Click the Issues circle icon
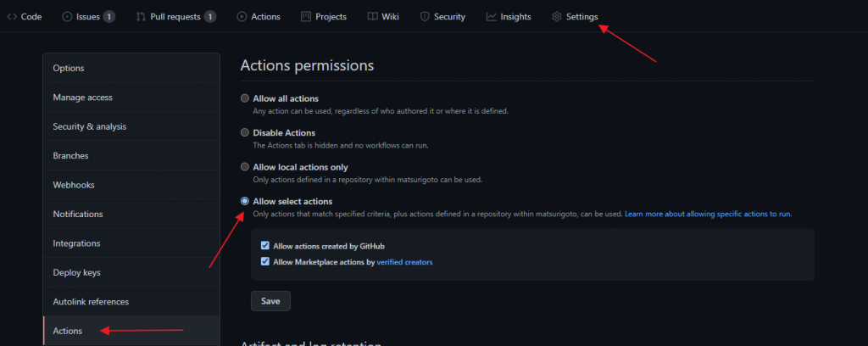The height and width of the screenshot is (346, 868). (67, 16)
